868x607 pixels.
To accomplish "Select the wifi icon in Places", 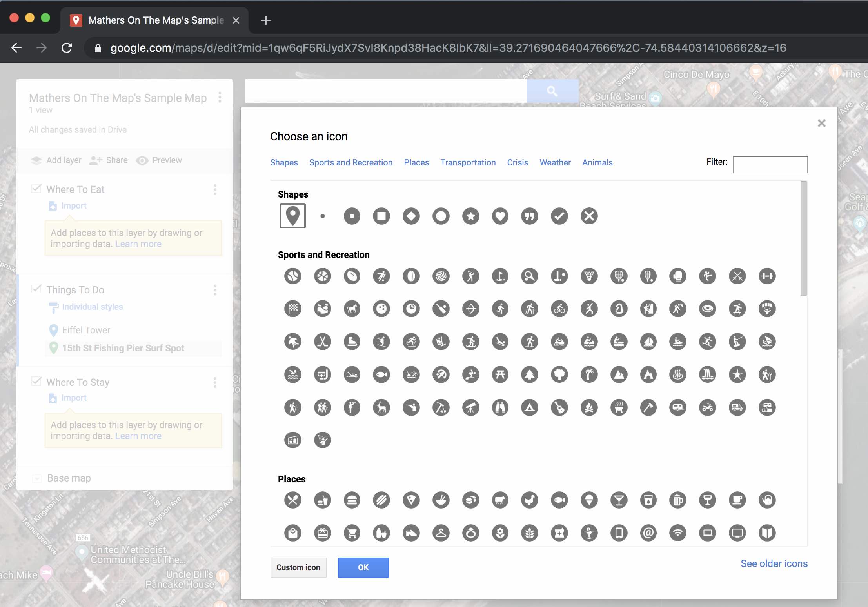I will coord(678,533).
